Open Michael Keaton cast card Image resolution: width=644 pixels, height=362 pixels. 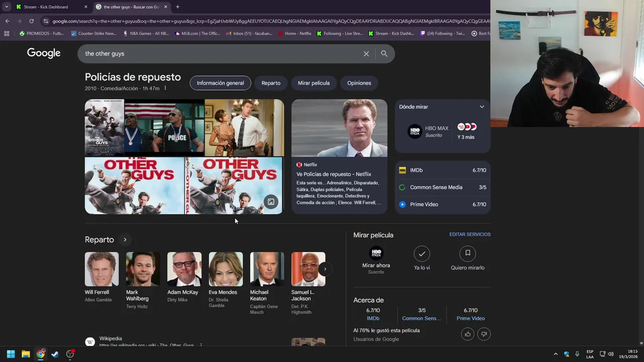pos(267,284)
